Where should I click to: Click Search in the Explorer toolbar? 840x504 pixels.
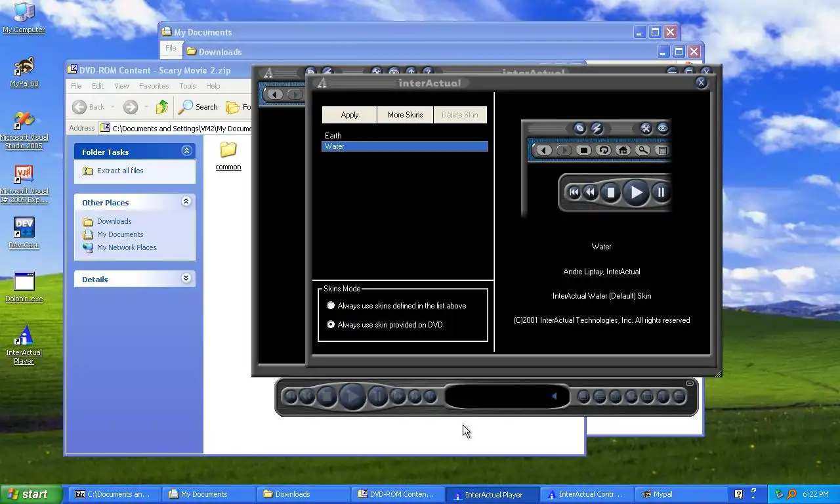198,106
